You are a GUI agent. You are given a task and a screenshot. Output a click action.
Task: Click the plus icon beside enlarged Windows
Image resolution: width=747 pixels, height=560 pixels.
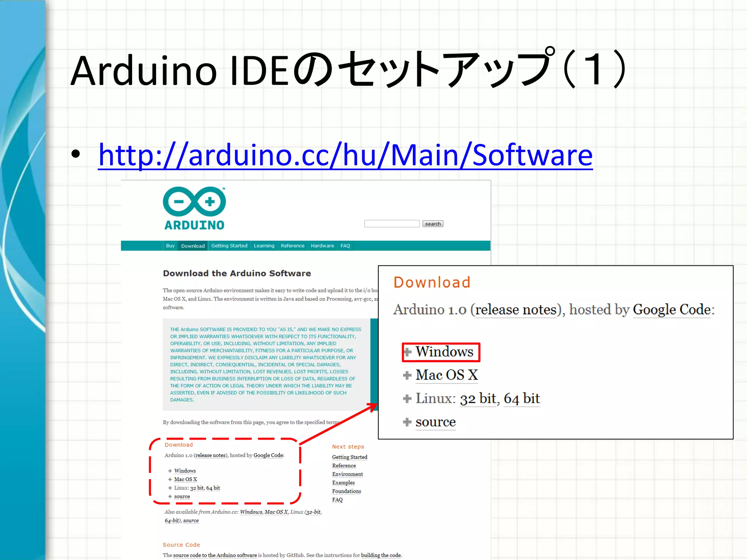click(407, 352)
